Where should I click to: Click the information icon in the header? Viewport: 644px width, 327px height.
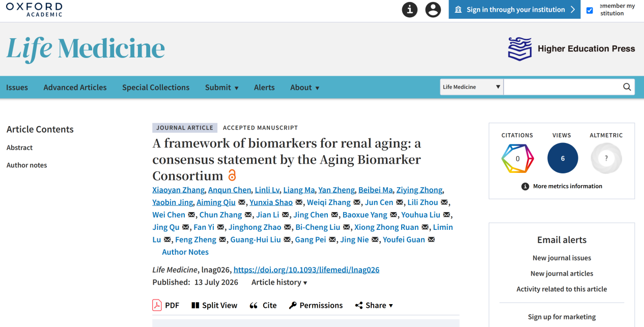(x=410, y=10)
